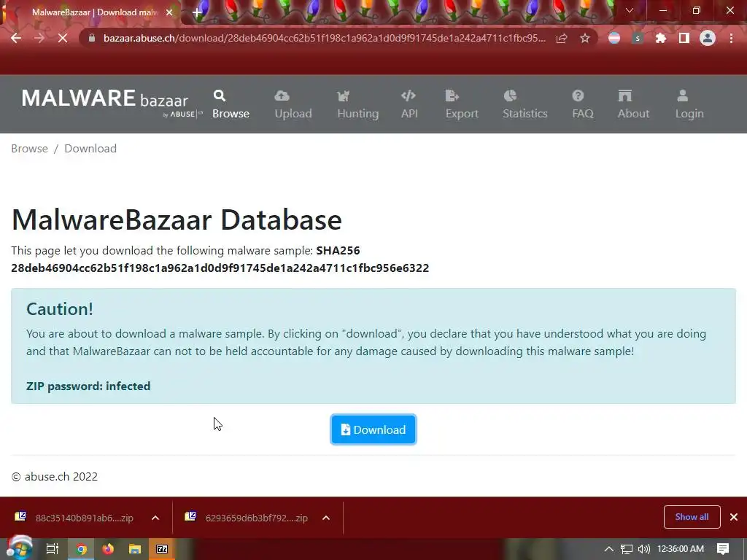Open the Windows Start menu

click(x=20, y=548)
